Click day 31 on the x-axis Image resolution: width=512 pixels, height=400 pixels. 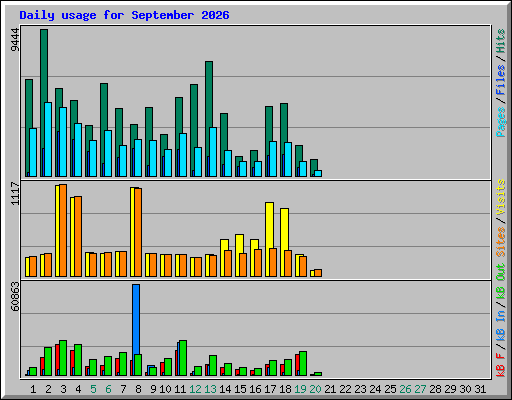[480, 389]
